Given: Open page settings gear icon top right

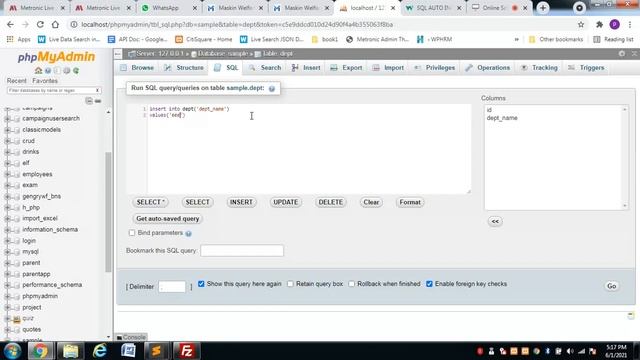Looking at the screenshot, I should pyautogui.click(x=622, y=53).
